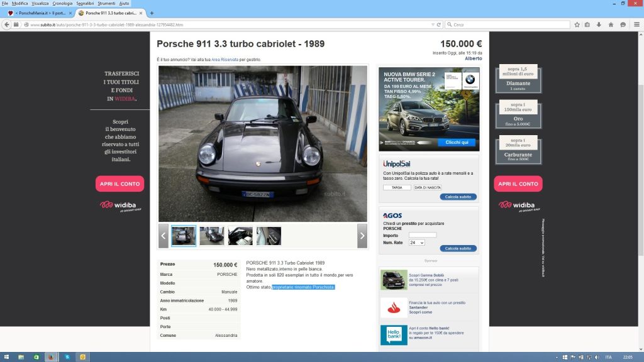Select the fourth gallery thumbnail
The width and height of the screenshot is (644, 362).
point(269,236)
